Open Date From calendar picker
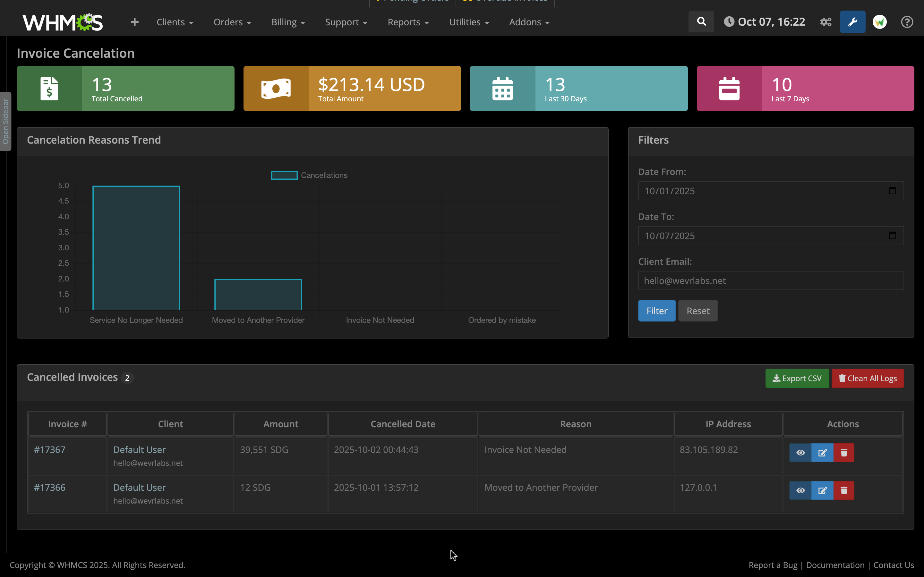The image size is (924, 577). [x=892, y=191]
